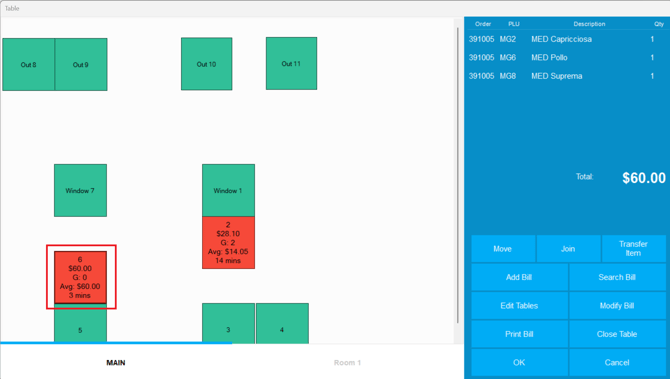Click the PLU code MG8

tap(508, 76)
